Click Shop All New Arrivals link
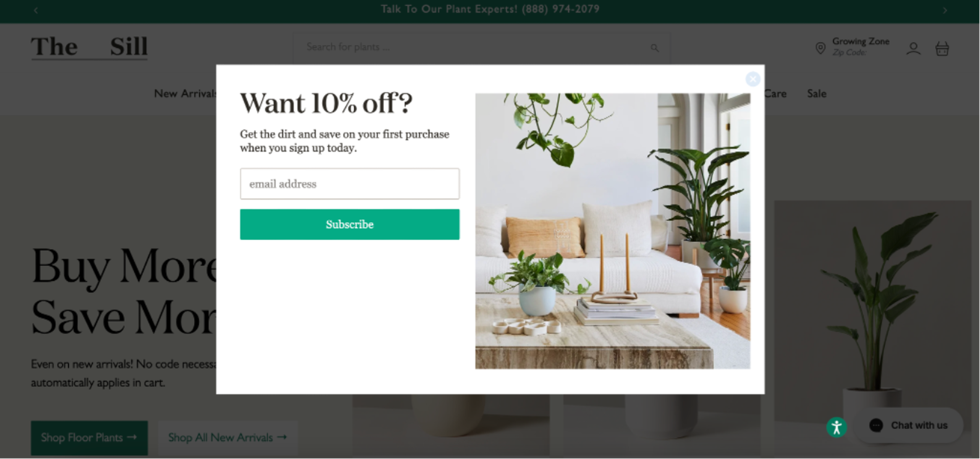980x459 pixels. click(x=227, y=438)
